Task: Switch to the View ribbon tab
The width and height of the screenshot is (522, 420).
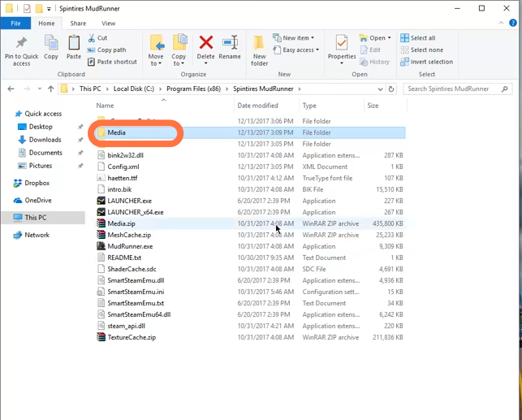Action: [109, 24]
